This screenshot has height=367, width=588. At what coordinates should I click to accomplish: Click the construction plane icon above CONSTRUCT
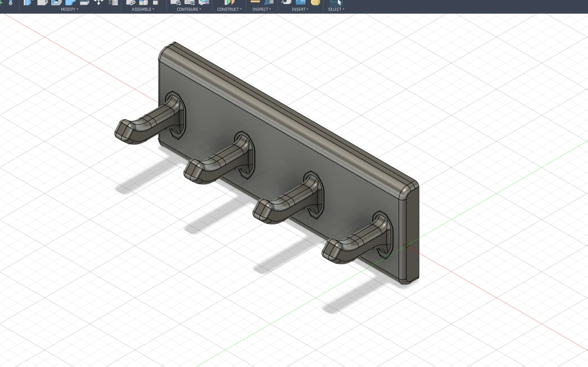pos(229,2)
